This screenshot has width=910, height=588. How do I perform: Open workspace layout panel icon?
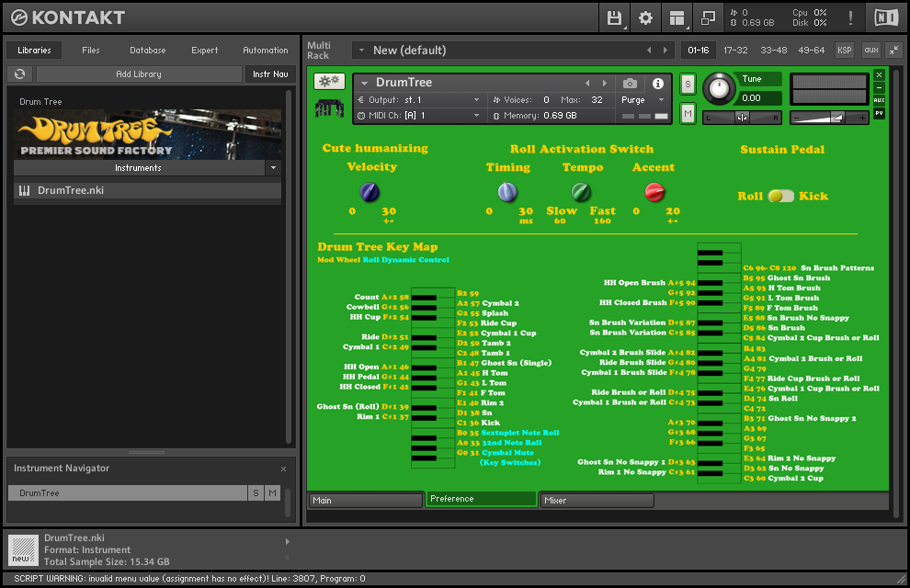coord(677,18)
